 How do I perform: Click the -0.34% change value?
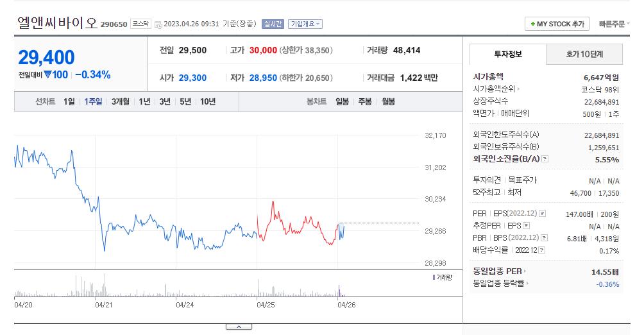(93, 75)
